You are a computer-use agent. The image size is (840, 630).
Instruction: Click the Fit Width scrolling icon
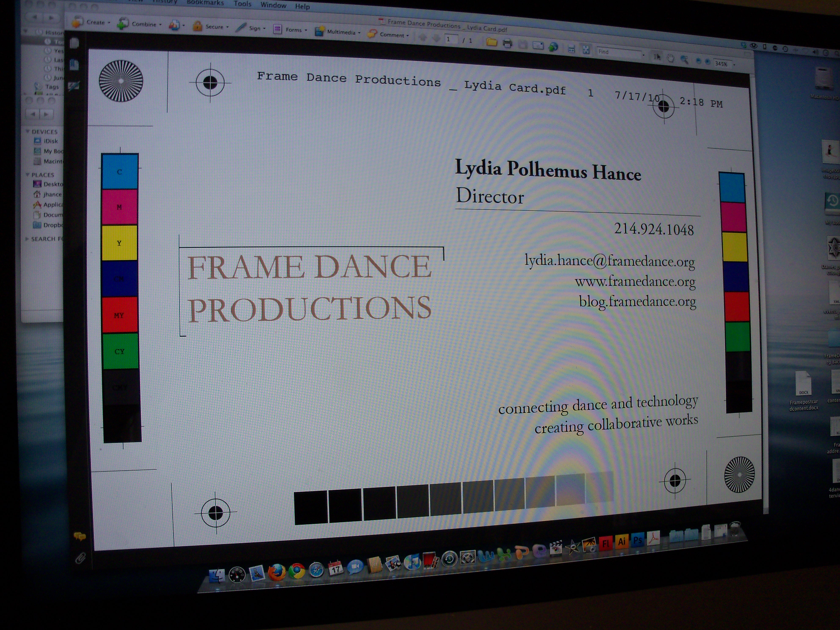(571, 48)
